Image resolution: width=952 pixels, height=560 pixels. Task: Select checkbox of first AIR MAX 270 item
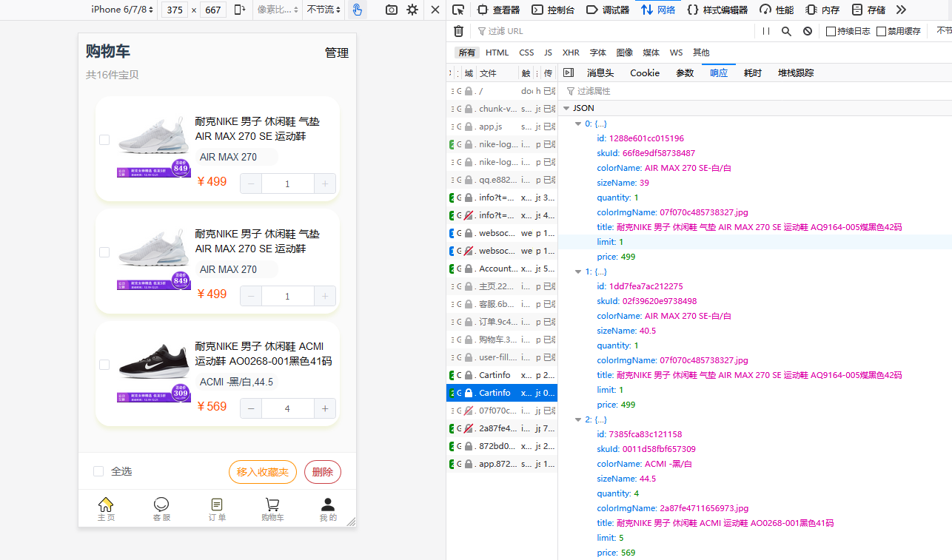click(x=104, y=140)
